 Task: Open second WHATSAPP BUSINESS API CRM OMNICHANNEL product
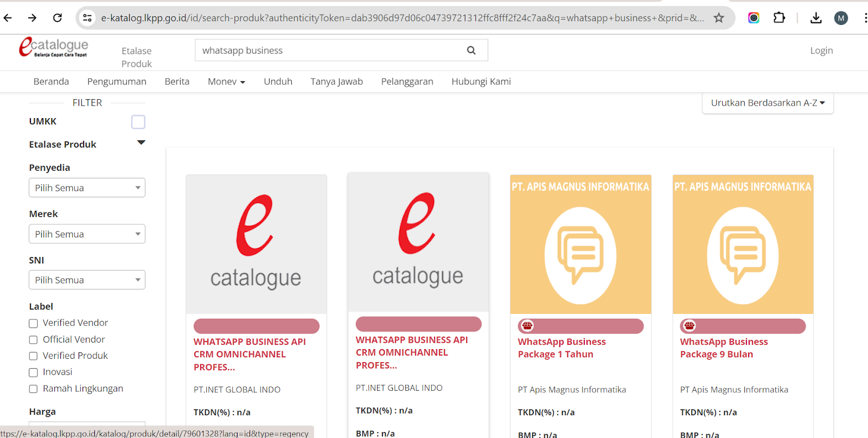(x=412, y=352)
